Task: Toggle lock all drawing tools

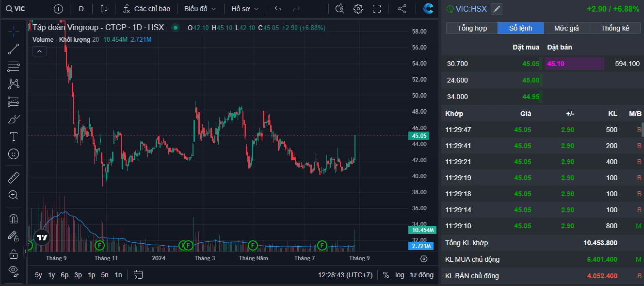Action: [14, 254]
